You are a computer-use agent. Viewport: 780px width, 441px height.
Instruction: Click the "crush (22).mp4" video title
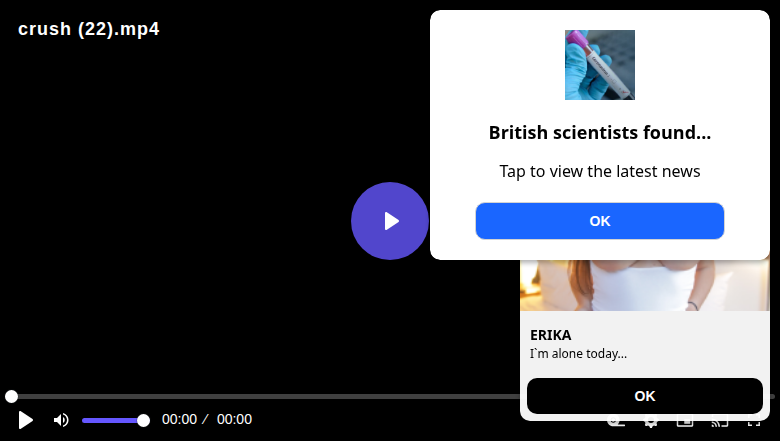click(89, 29)
